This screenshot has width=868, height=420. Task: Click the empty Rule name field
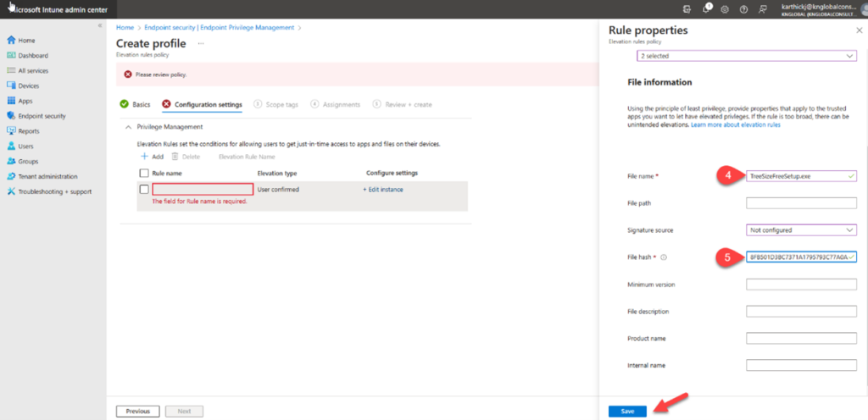203,190
